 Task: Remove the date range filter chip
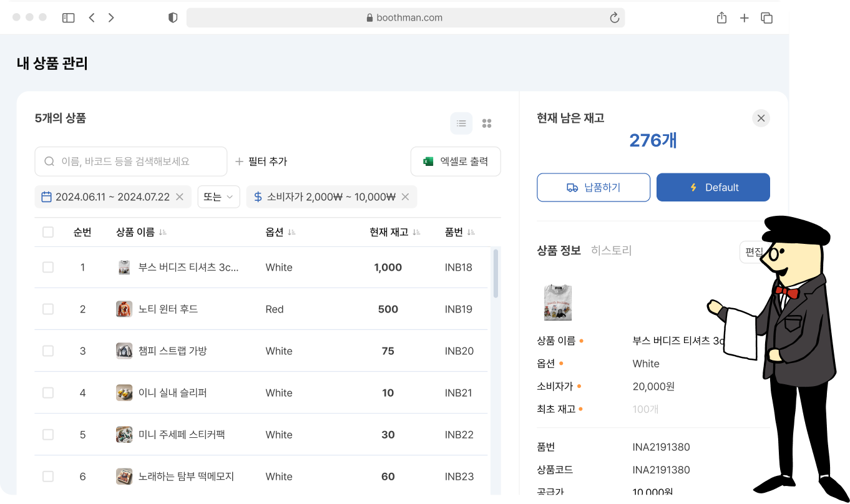(180, 197)
